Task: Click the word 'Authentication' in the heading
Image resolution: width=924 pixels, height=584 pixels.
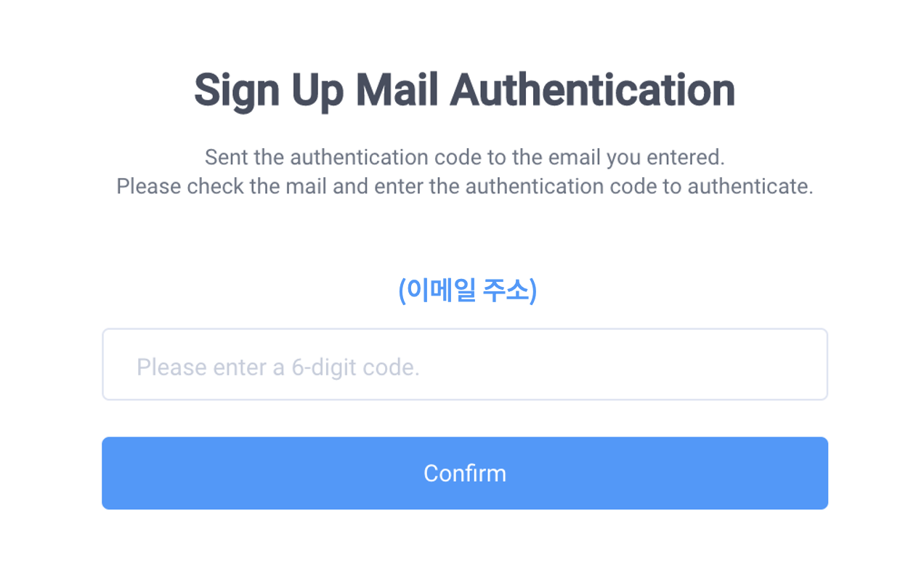Action: pos(592,91)
